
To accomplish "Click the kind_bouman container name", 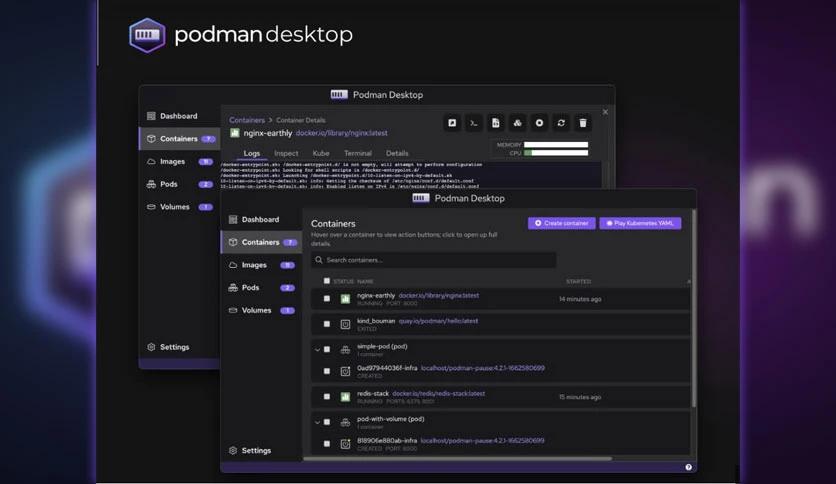I will (376, 321).
